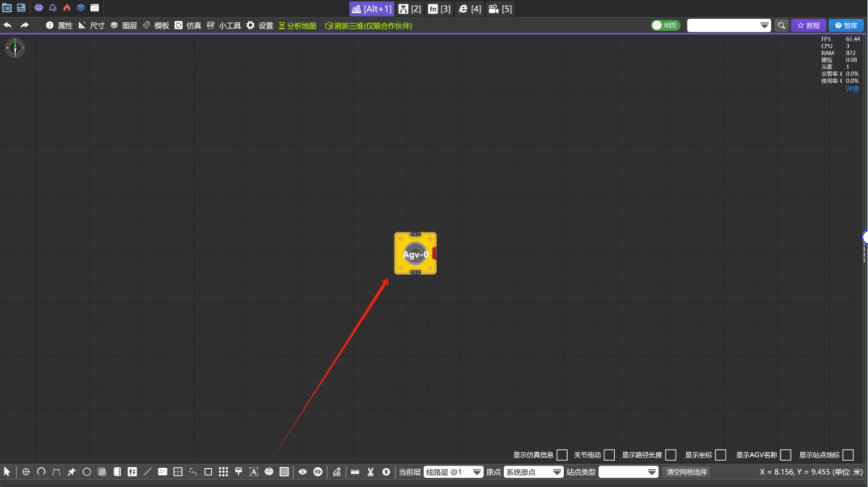This screenshot has width=868, height=487.
Task: Click the scissors cut tool
Action: pyautogui.click(x=371, y=472)
